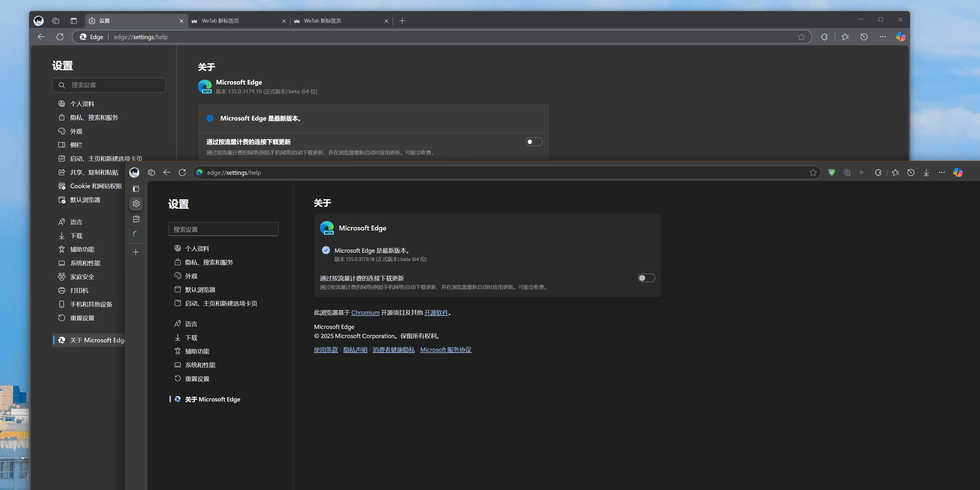Screen dimensions: 980x490
Task: Favorite this page with lower address bar star
Action: coord(813,172)
